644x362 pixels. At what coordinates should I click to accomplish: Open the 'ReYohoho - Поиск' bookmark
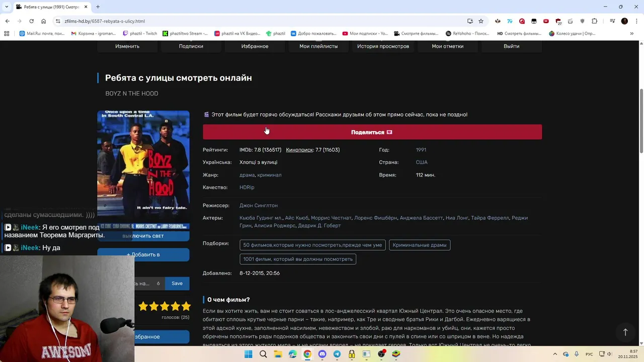coord(467,34)
